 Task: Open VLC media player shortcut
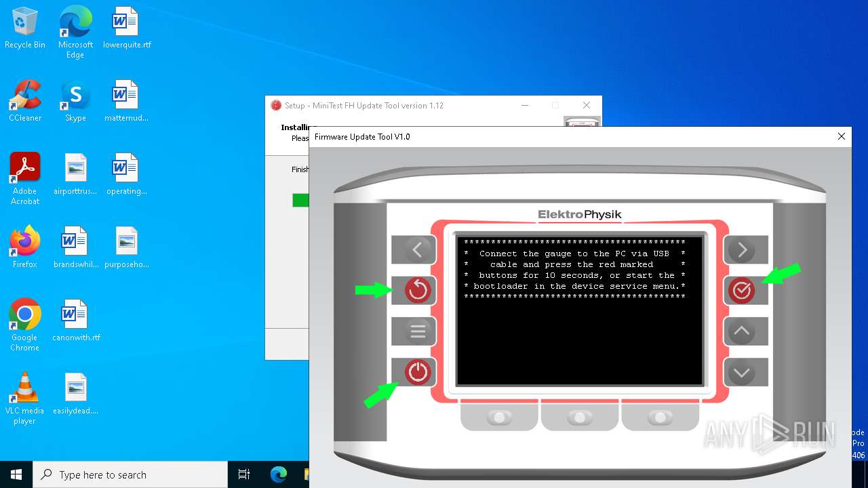[x=25, y=399]
